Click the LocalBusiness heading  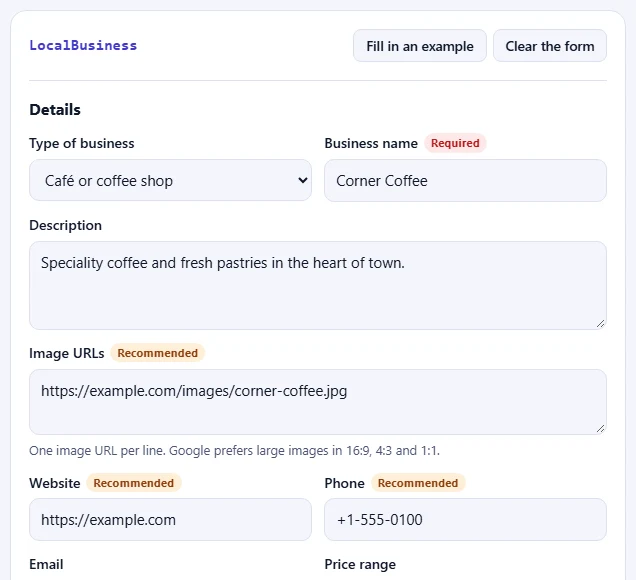[x=83, y=45]
